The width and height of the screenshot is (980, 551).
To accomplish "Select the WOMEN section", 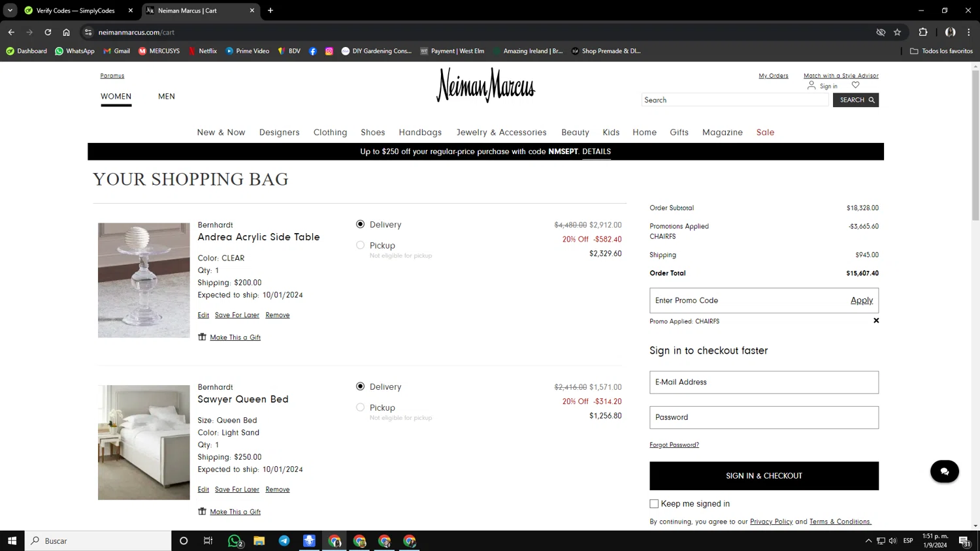I will tap(116, 96).
